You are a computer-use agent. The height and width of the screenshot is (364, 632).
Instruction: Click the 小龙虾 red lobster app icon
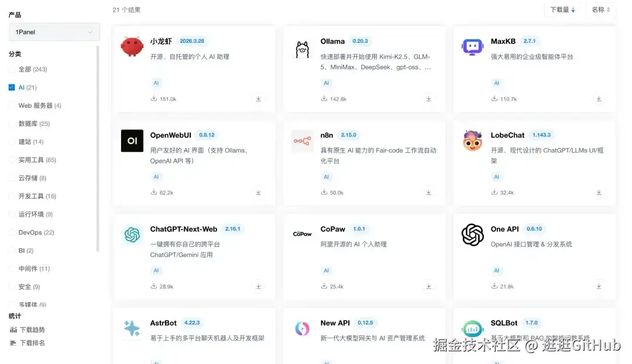click(x=132, y=47)
